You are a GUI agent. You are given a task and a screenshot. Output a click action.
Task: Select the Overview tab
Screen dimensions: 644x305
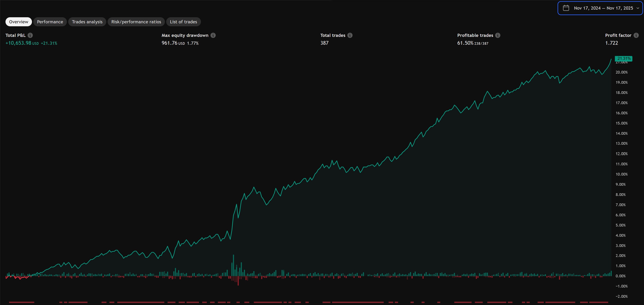pos(18,22)
